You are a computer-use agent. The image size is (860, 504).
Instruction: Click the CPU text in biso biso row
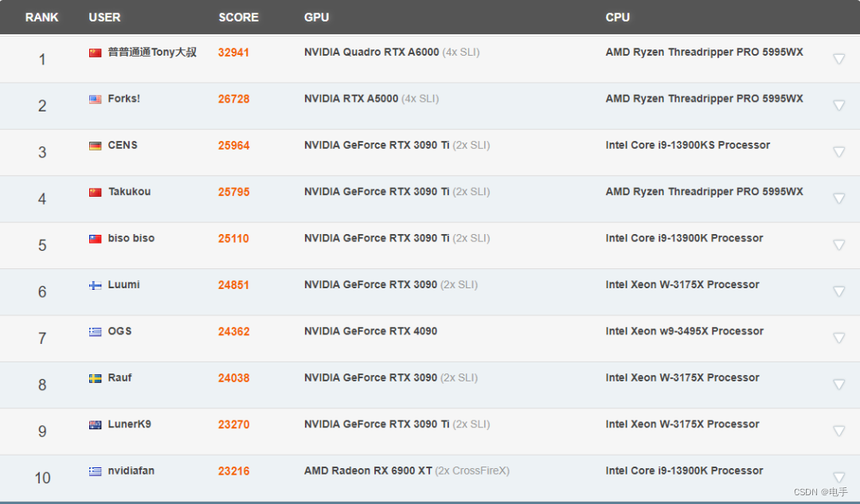coord(684,239)
